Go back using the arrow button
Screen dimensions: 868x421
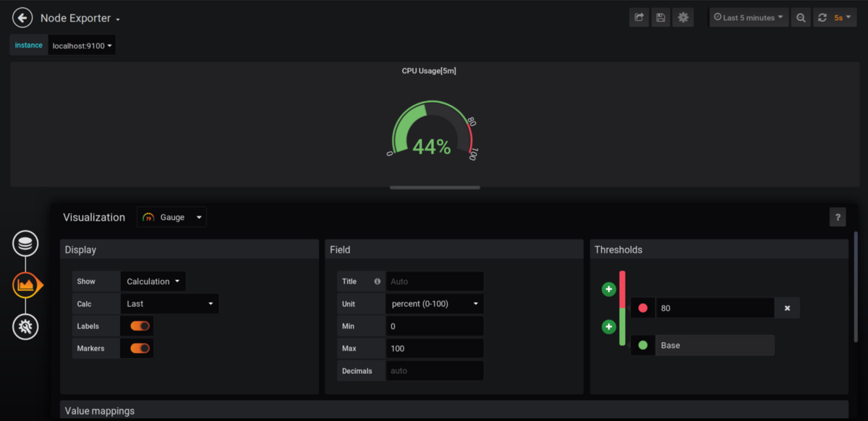[22, 18]
